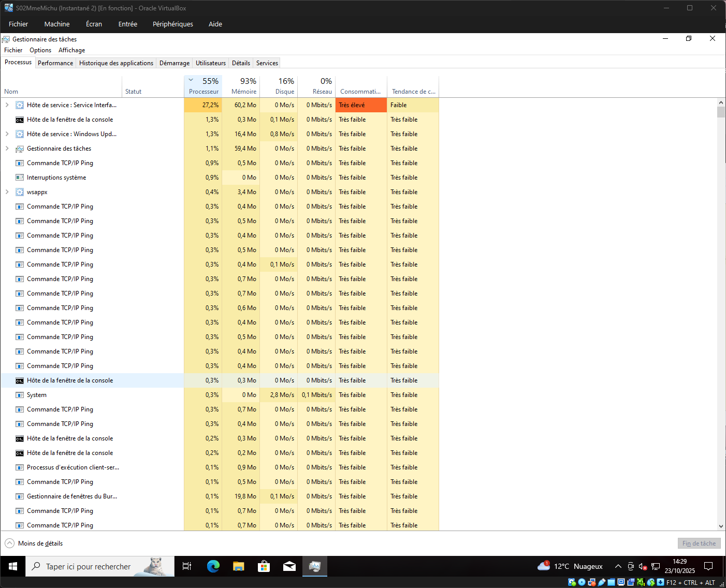
Task: Open the Windows Start menu
Action: tap(13, 566)
